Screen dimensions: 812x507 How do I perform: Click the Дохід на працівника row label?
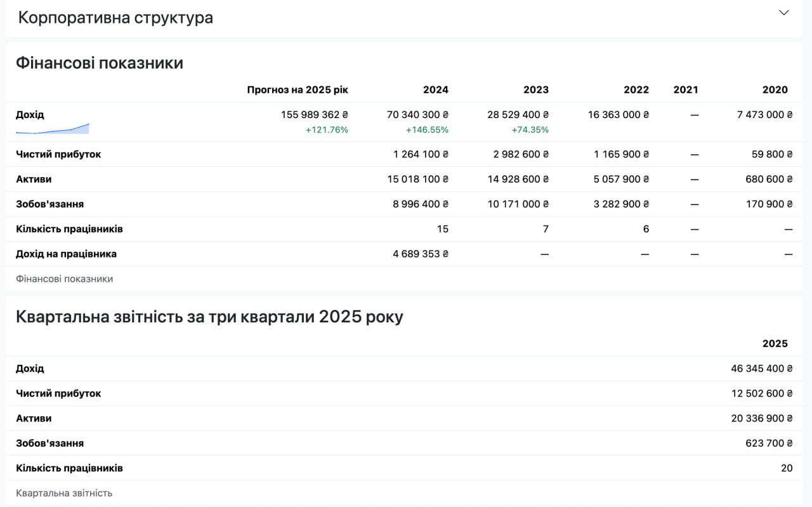67,254
